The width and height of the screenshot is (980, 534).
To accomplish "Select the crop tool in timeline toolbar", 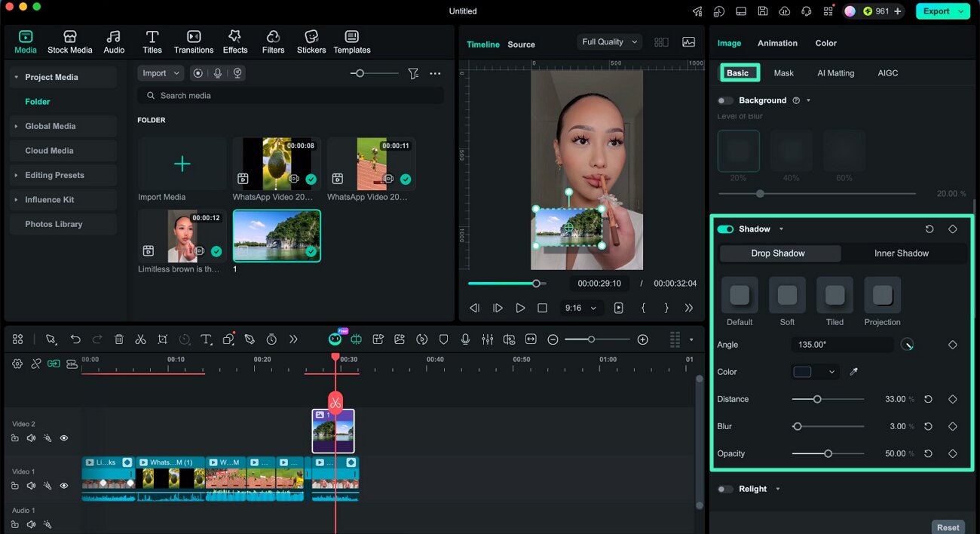I will coord(162,339).
